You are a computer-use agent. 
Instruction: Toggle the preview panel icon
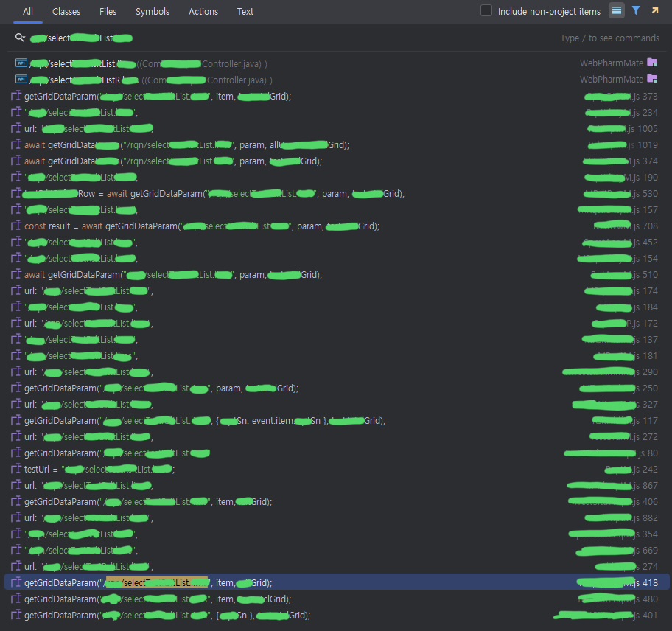616,11
